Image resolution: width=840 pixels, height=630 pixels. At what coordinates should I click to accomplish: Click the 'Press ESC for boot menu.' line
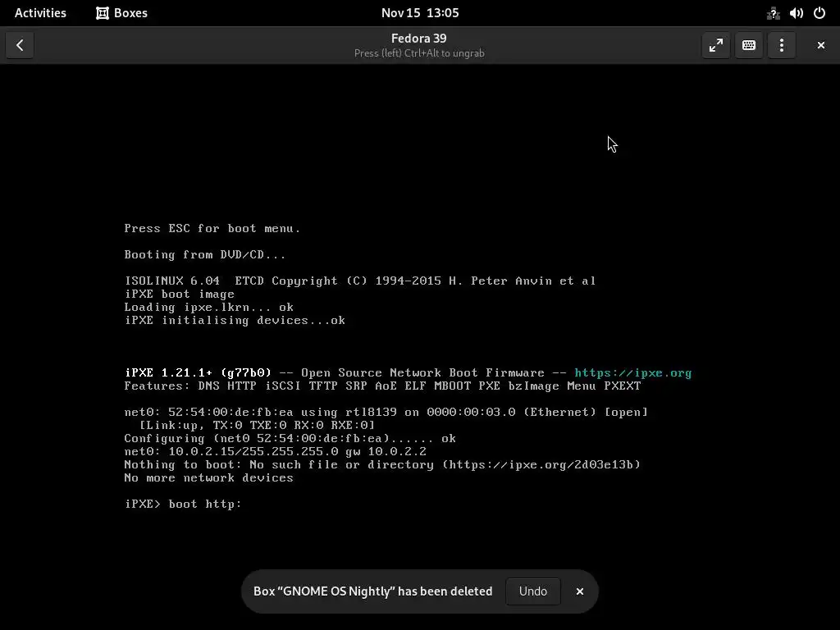pyautogui.click(x=212, y=228)
